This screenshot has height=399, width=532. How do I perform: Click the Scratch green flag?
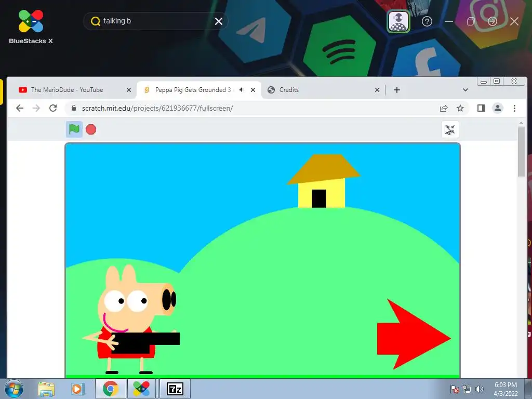(x=74, y=129)
